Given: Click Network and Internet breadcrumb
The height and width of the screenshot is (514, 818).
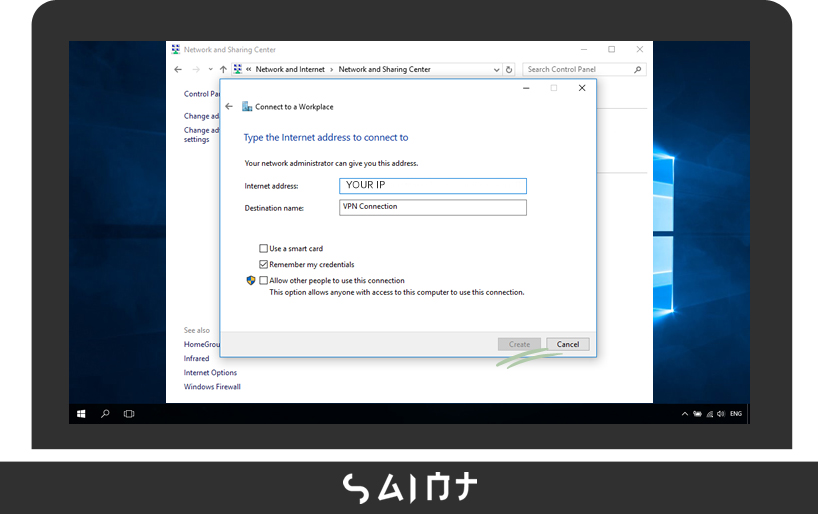Looking at the screenshot, I should point(290,70).
